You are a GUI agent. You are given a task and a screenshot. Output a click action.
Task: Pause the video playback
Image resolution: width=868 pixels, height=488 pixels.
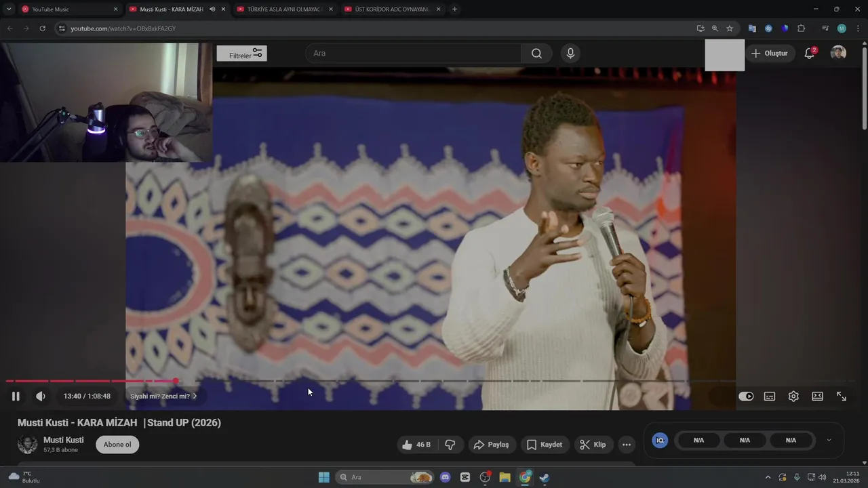(x=16, y=396)
